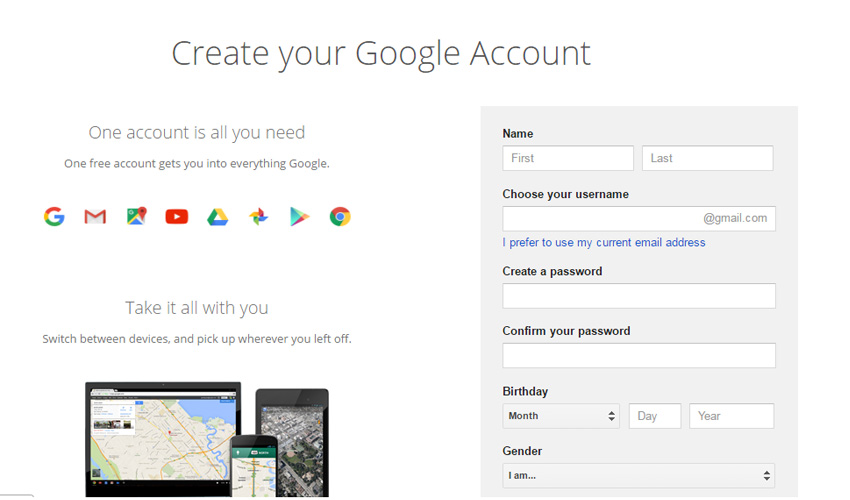The width and height of the screenshot is (850, 500).
Task: Click the Google Maps pin icon
Action: click(137, 216)
